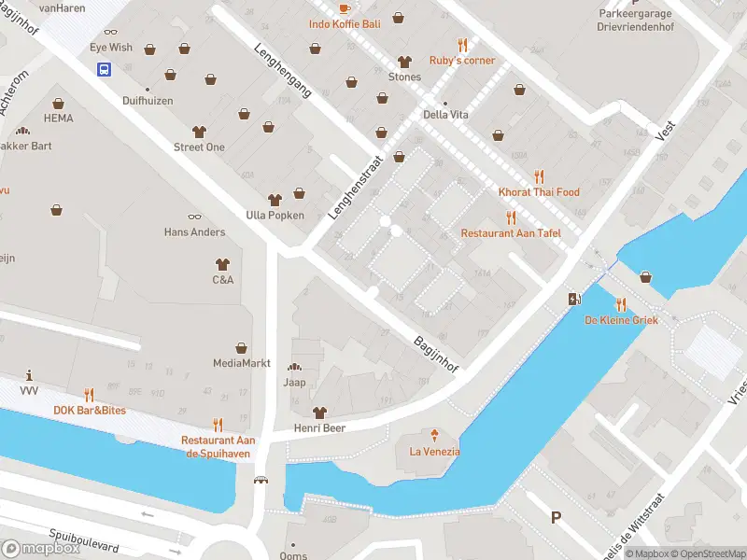Open the Mapbox logo link
The width and height of the screenshot is (747, 560).
(40, 549)
